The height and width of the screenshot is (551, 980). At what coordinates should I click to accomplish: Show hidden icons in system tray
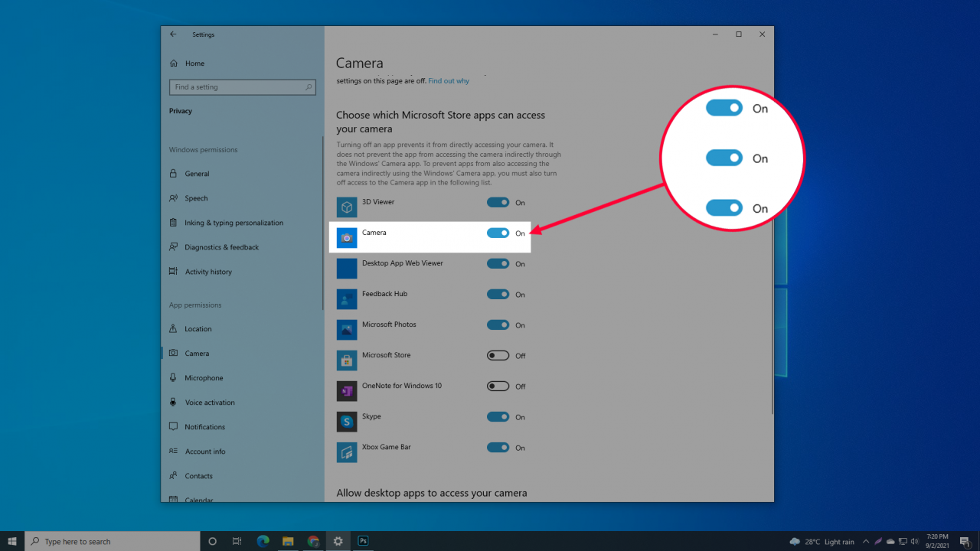[x=866, y=542]
